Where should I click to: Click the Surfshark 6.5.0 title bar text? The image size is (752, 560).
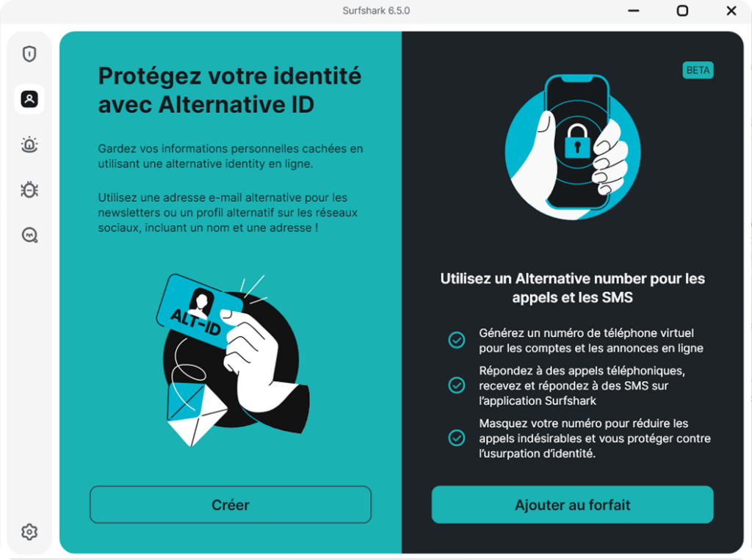376,10
